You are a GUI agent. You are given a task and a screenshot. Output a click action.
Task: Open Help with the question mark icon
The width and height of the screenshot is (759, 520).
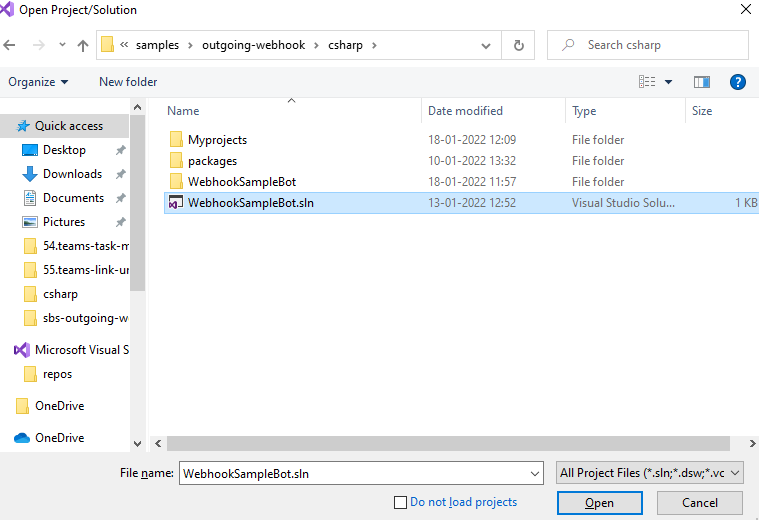pyautogui.click(x=737, y=82)
